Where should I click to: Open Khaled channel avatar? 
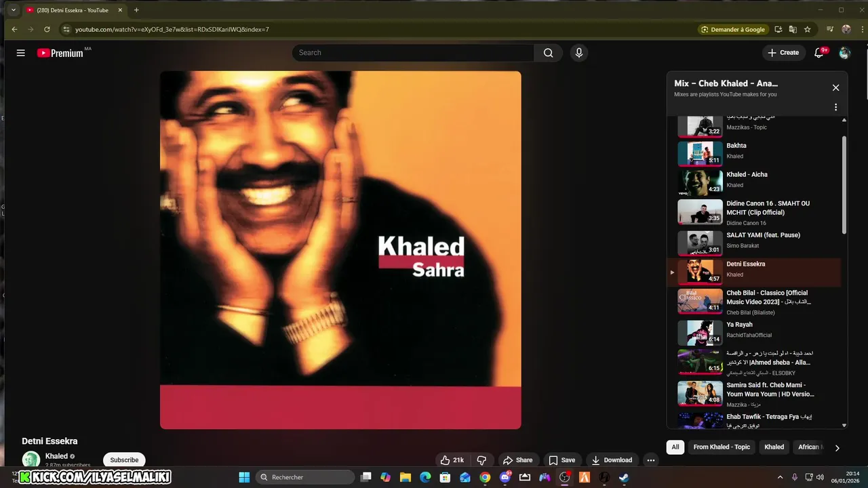coord(31,460)
